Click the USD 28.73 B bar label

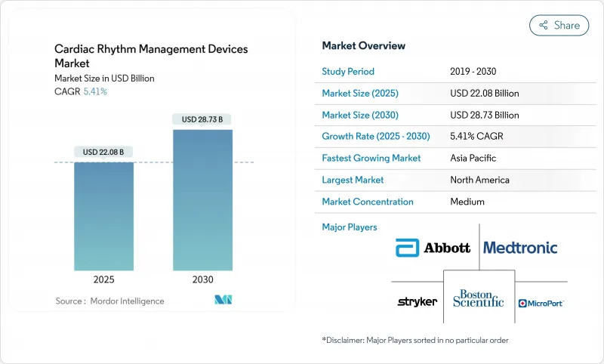[x=202, y=119]
